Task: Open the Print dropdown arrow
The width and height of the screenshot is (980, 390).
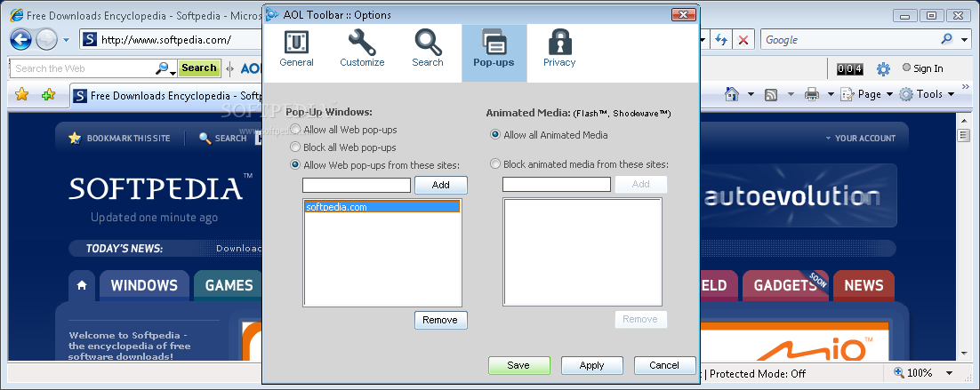Action: 831,95
